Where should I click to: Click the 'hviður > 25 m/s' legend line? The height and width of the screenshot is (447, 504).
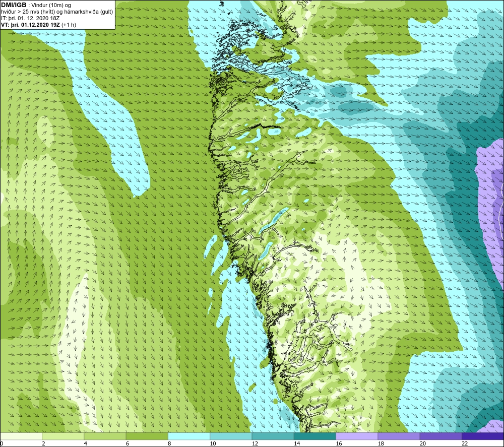pos(56,12)
